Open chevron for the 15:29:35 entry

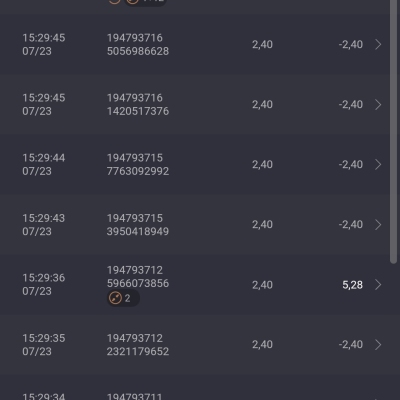pyautogui.click(x=378, y=344)
